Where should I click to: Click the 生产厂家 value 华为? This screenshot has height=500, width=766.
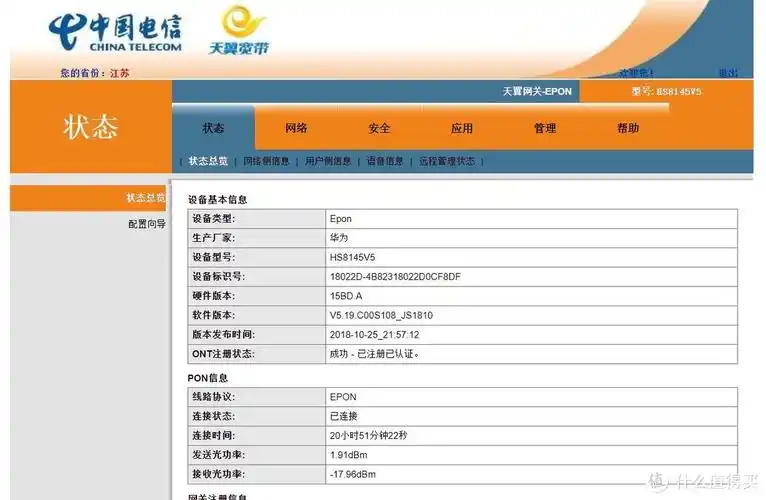click(x=339, y=238)
